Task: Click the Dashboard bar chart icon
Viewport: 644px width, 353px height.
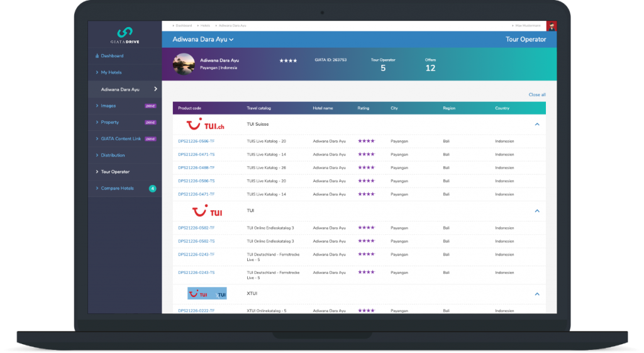Action: (x=97, y=56)
